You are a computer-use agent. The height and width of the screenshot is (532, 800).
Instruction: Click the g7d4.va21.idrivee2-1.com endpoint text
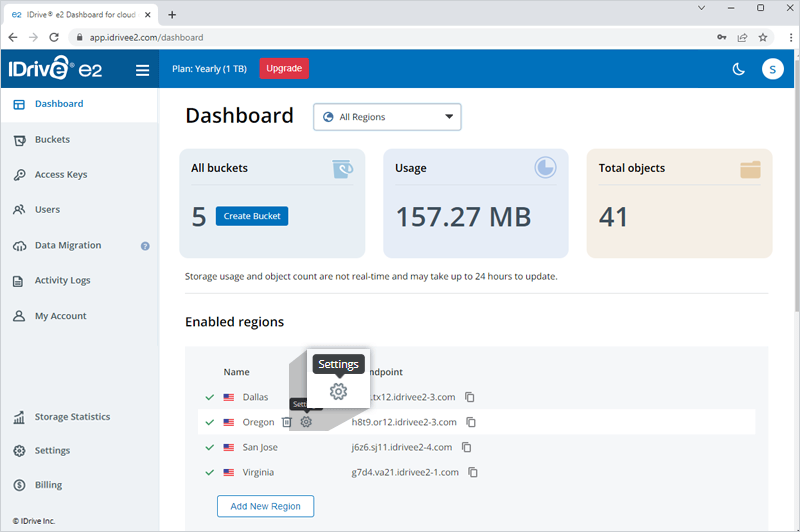click(x=405, y=472)
